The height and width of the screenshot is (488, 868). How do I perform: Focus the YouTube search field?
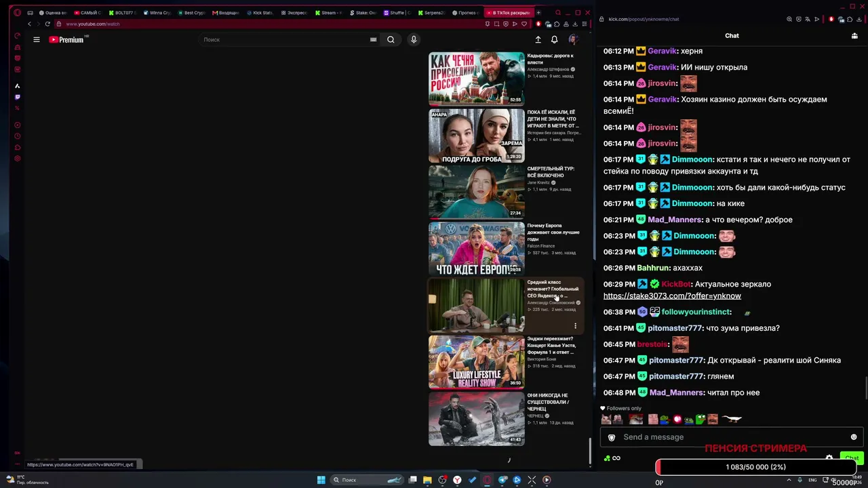tap(285, 40)
